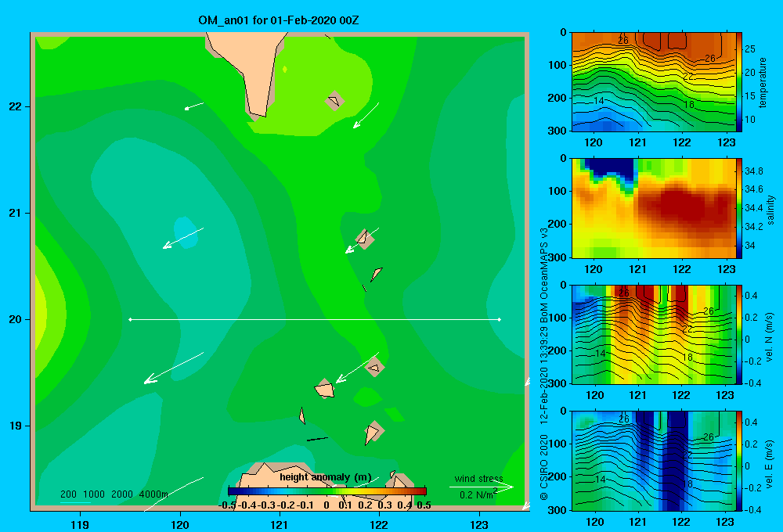Image resolution: width=783 pixels, height=532 pixels.
Task: Click the '18' contour label in temperature plot
Action: 688,105
